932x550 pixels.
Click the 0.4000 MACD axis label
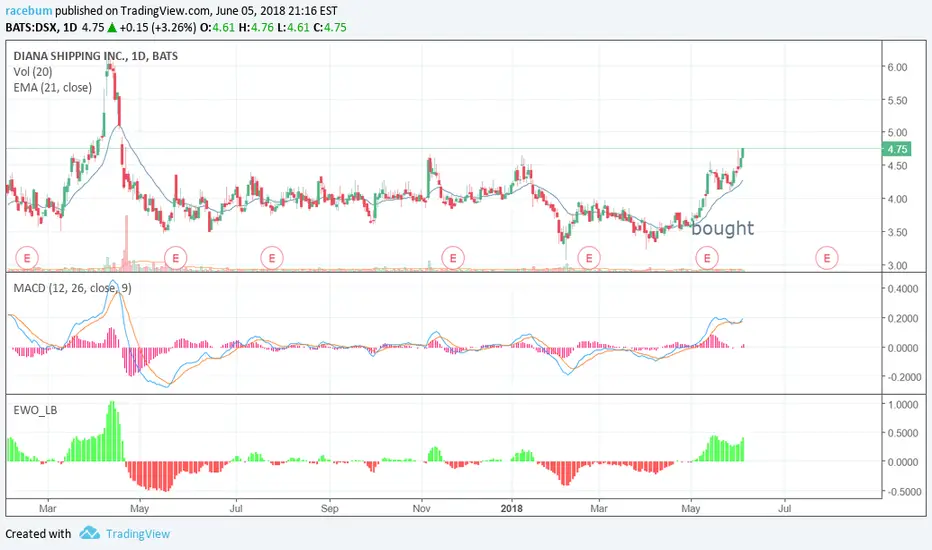click(903, 289)
